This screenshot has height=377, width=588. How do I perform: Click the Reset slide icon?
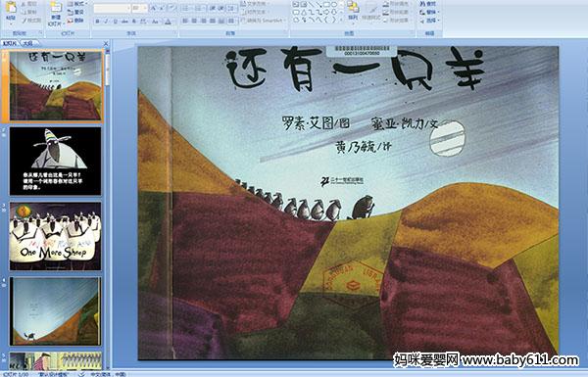click(76, 13)
